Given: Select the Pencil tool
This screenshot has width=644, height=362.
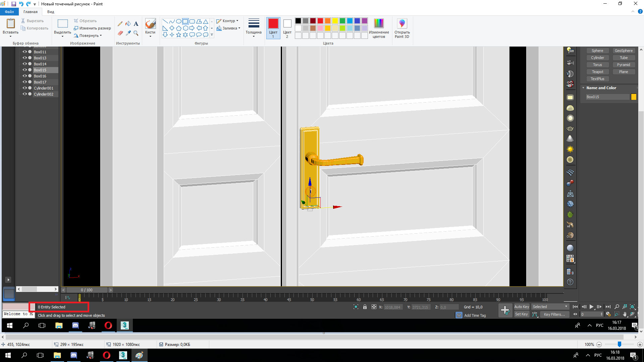Looking at the screenshot, I should pyautogui.click(x=120, y=24).
